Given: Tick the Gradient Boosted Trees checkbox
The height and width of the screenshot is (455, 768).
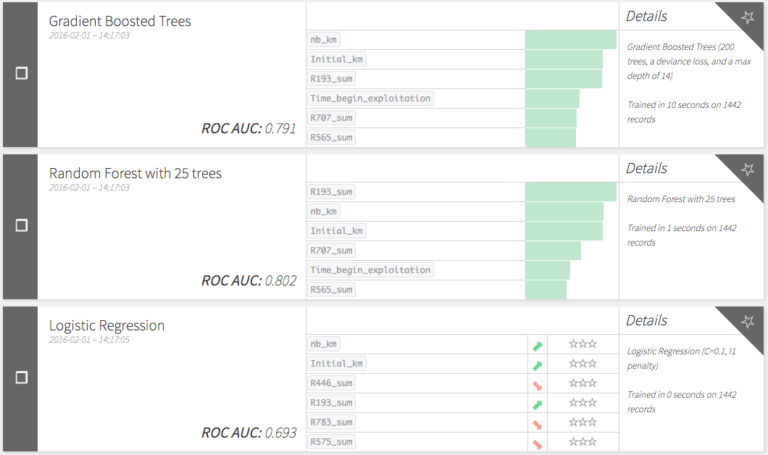Looking at the screenshot, I should pos(22,73).
